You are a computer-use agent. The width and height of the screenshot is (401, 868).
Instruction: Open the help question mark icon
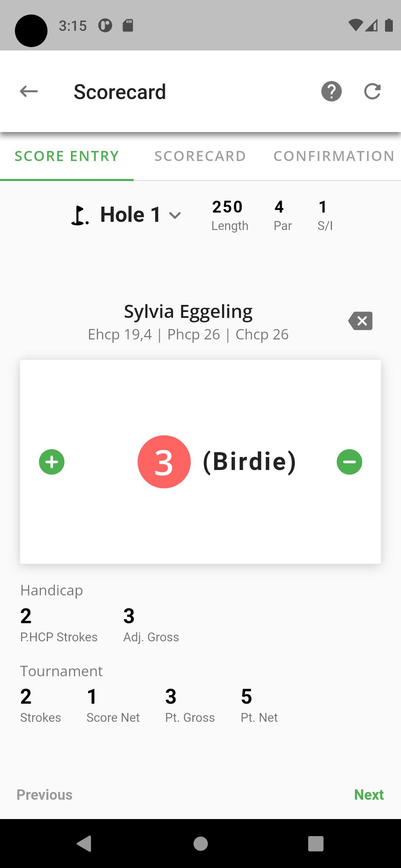coord(332,91)
